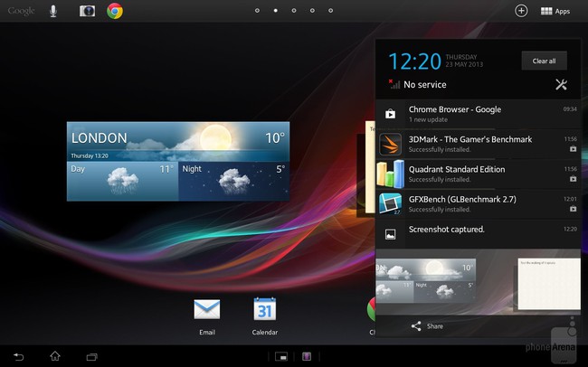Viewport: 588px width, 367px height.
Task: Open the Apps drawer
Action: point(555,11)
